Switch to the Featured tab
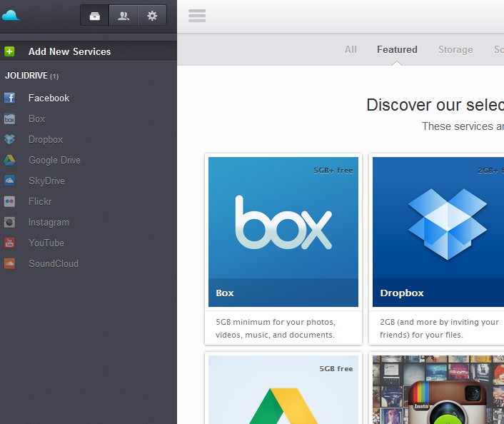Image resolution: width=504 pixels, height=424 pixels. [397, 49]
